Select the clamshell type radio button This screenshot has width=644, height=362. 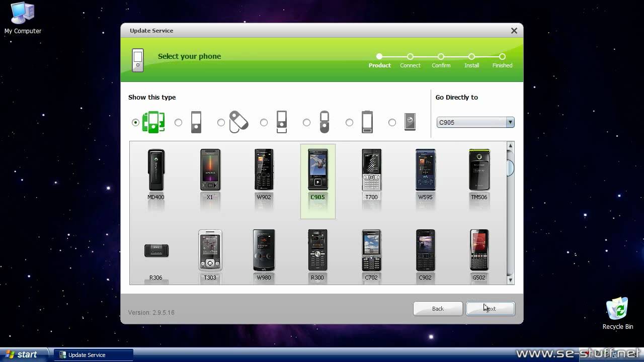coord(306,122)
